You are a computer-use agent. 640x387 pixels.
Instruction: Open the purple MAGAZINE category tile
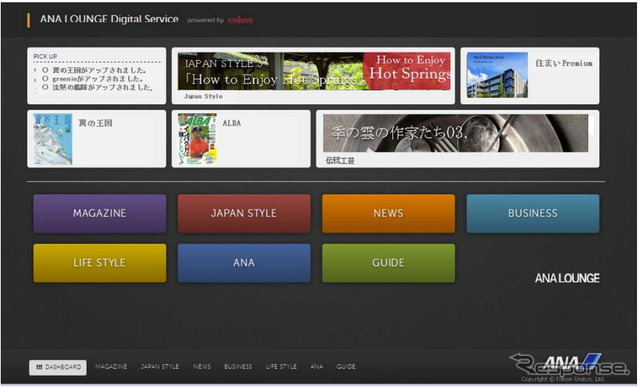coord(100,214)
